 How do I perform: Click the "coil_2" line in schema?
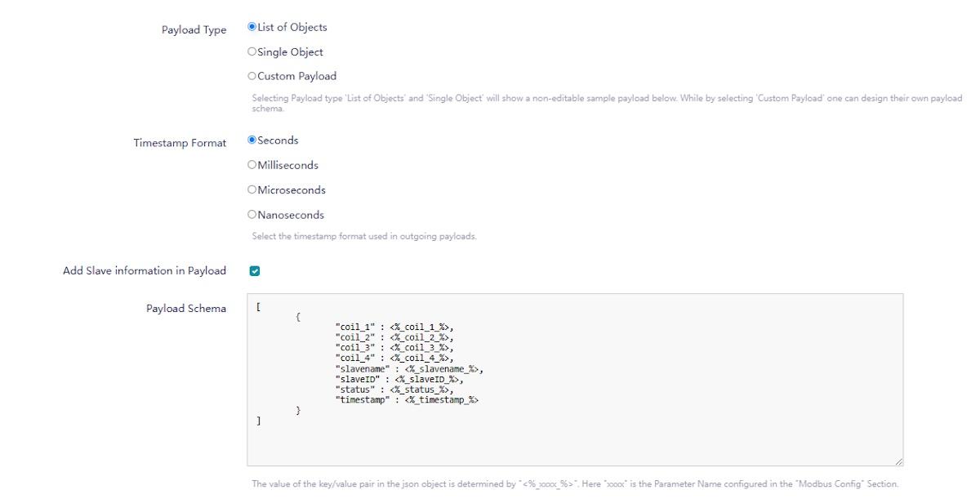(394, 336)
